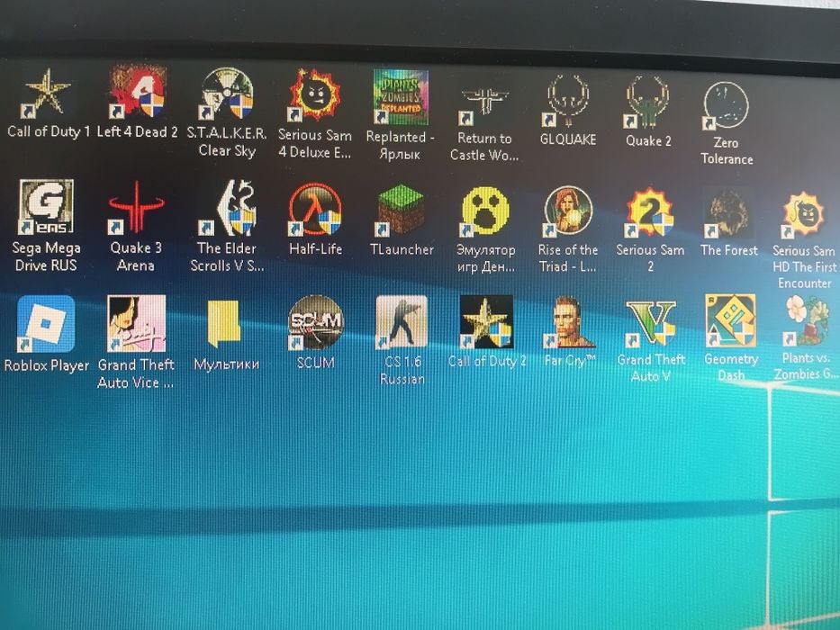Viewport: 840px width, 630px height.
Task: Open the Zero Tolerance icon
Action: (726, 105)
